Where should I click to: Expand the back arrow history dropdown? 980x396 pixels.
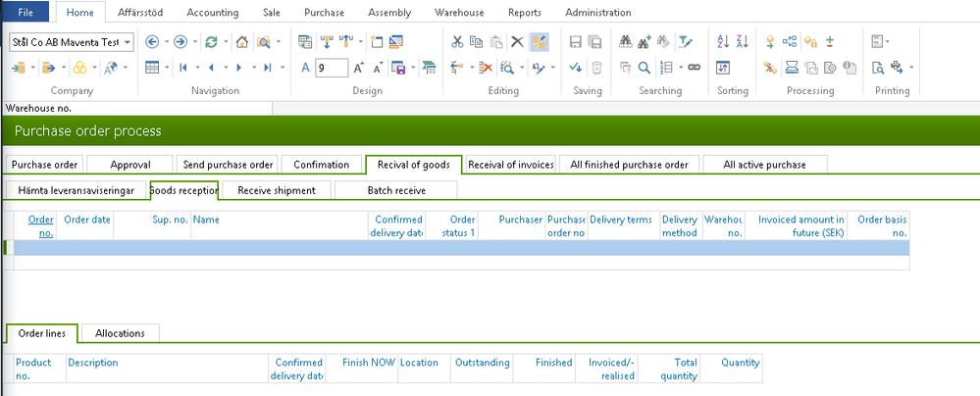tap(167, 42)
